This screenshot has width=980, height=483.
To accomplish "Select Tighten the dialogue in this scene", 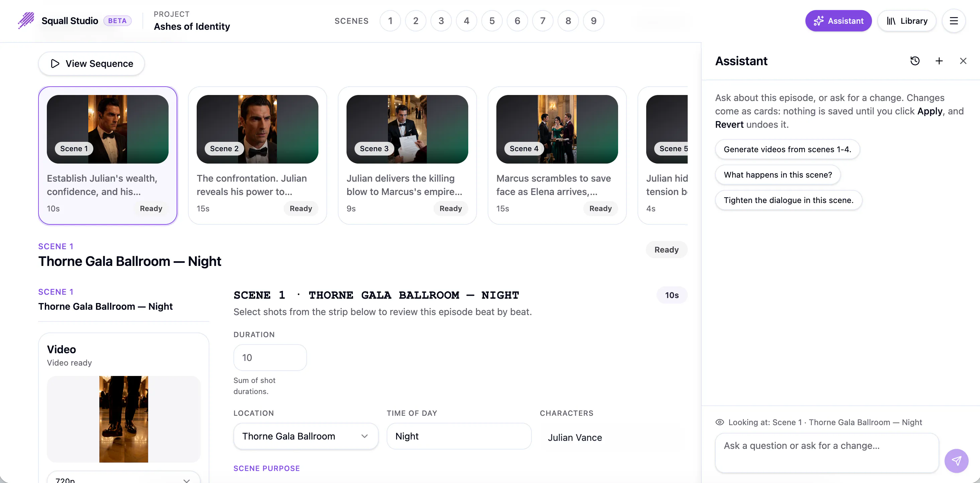I will click(788, 200).
